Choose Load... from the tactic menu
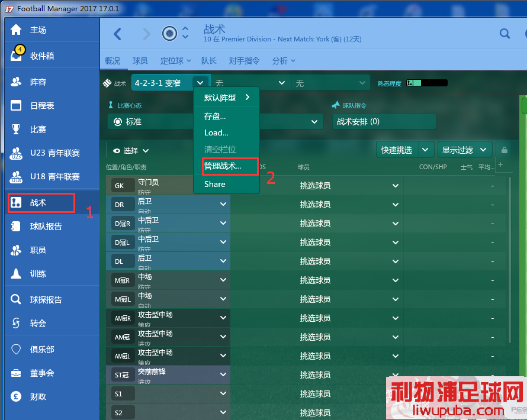The width and height of the screenshot is (527, 420). 226,133
